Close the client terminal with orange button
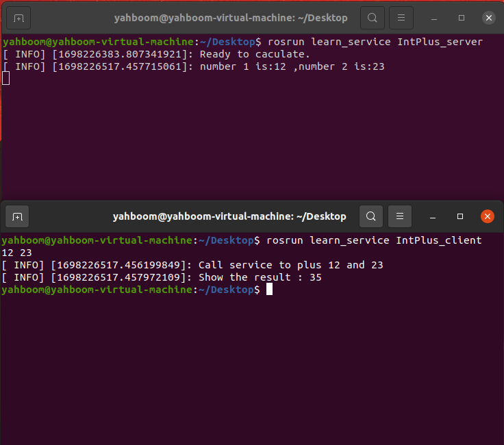The width and height of the screenshot is (504, 445). tap(488, 216)
